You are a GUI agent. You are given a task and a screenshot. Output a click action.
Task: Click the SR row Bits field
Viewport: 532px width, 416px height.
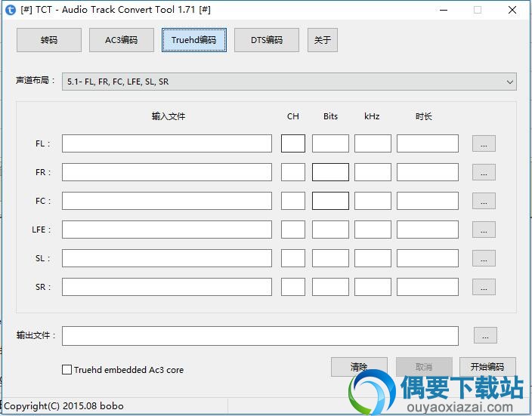pos(330,287)
